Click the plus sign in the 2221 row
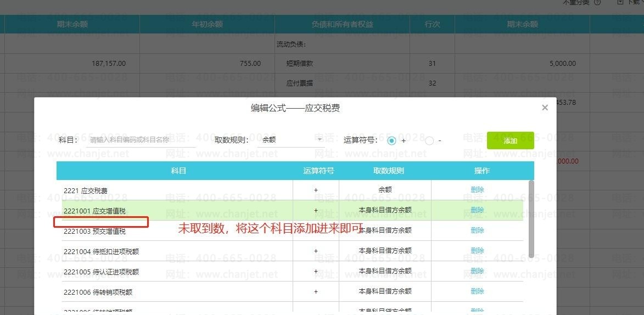 [x=316, y=190]
